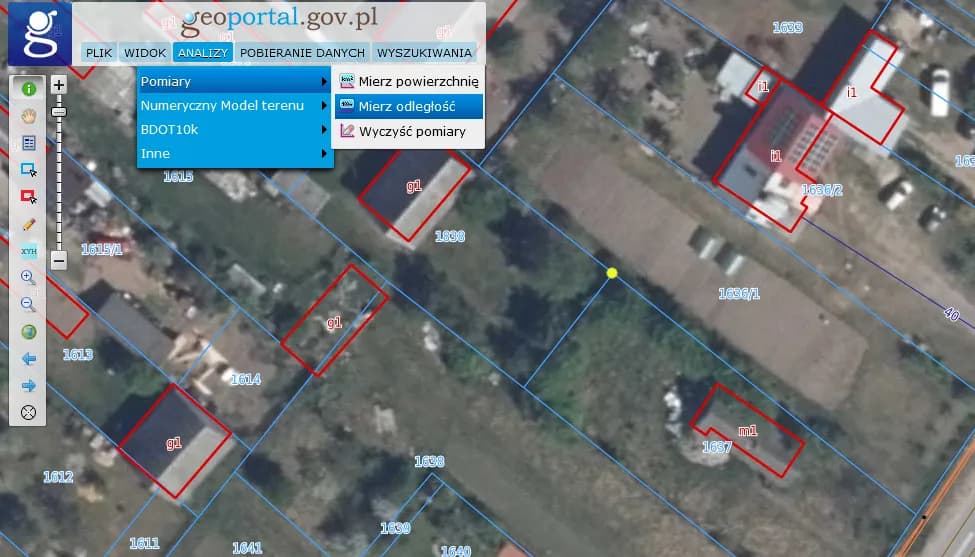Go to next map view arrow

click(x=28, y=385)
